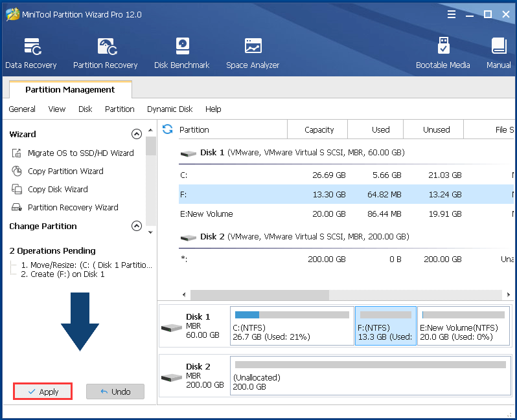Refresh the partition list
Screen dimensions: 517x420
(168, 129)
